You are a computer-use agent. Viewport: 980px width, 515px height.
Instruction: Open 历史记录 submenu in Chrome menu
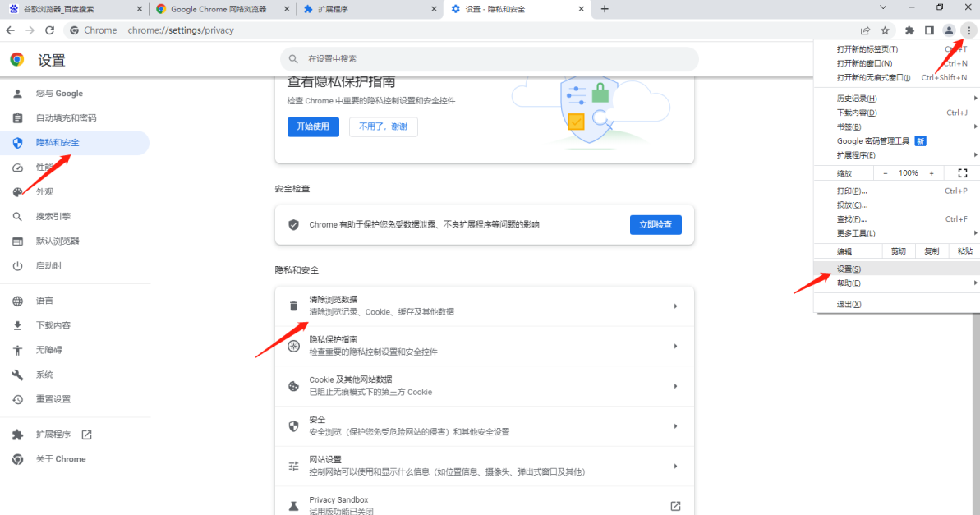click(x=897, y=98)
